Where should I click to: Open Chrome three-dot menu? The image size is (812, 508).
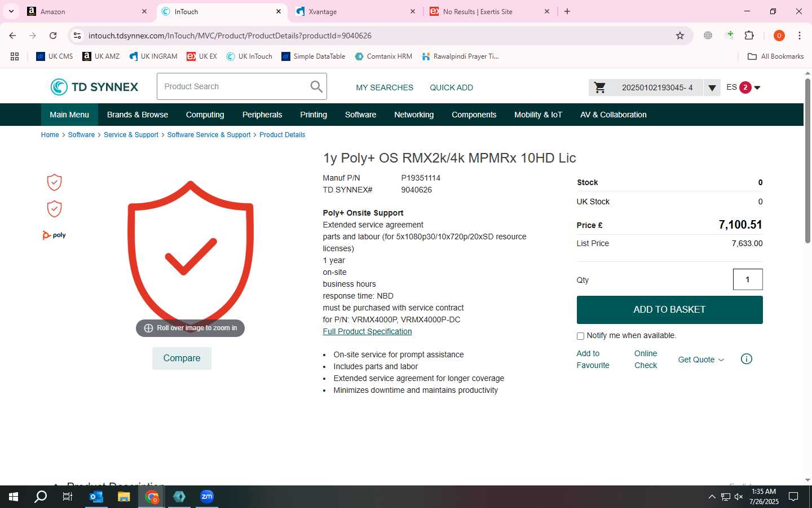(800, 36)
